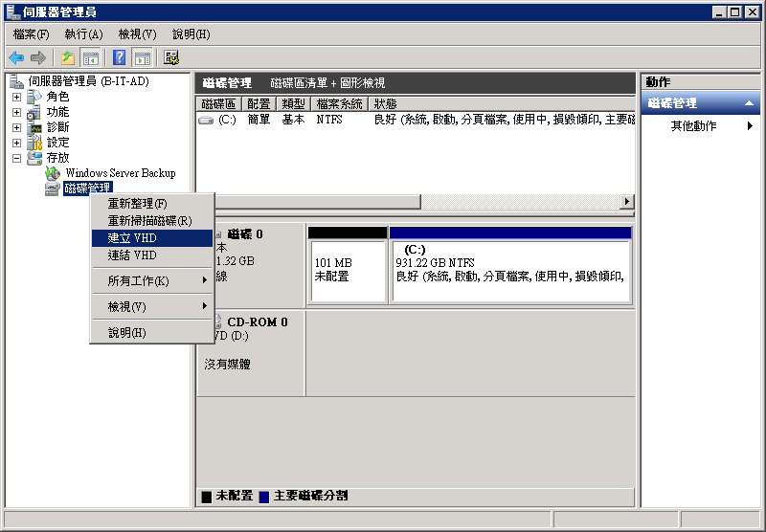Viewport: 766px width, 532px height.
Task: Open the 檔案(F) menu
Action: click(32, 34)
